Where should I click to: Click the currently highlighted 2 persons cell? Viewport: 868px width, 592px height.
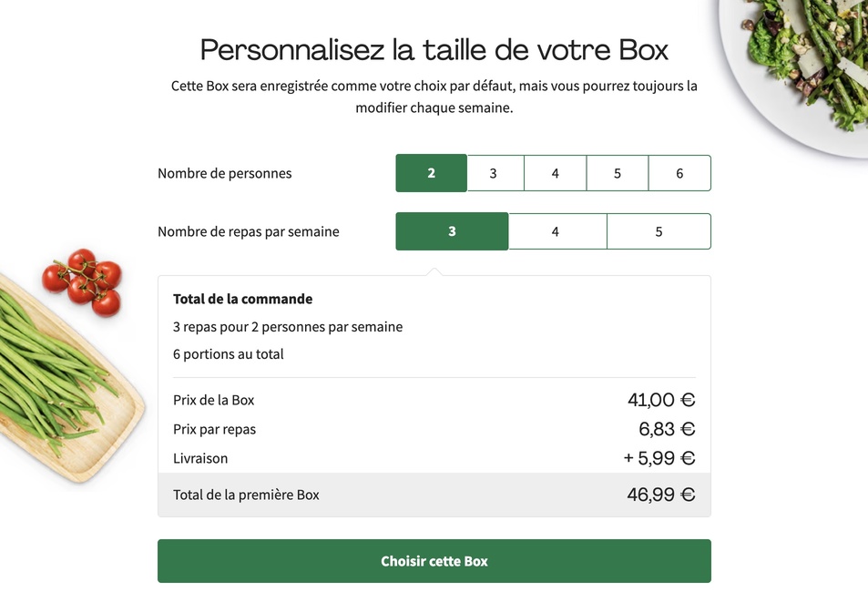[430, 173]
